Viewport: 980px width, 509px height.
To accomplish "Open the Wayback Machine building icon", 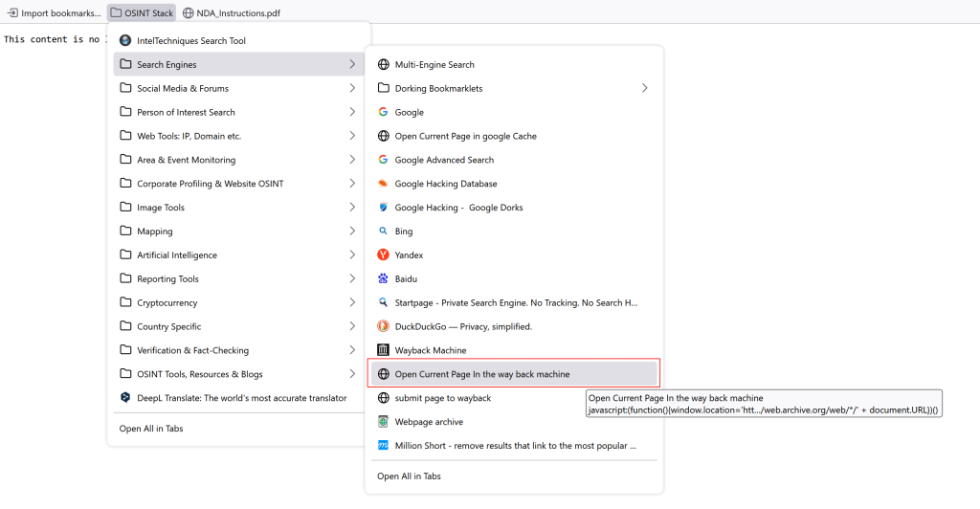I will (383, 350).
